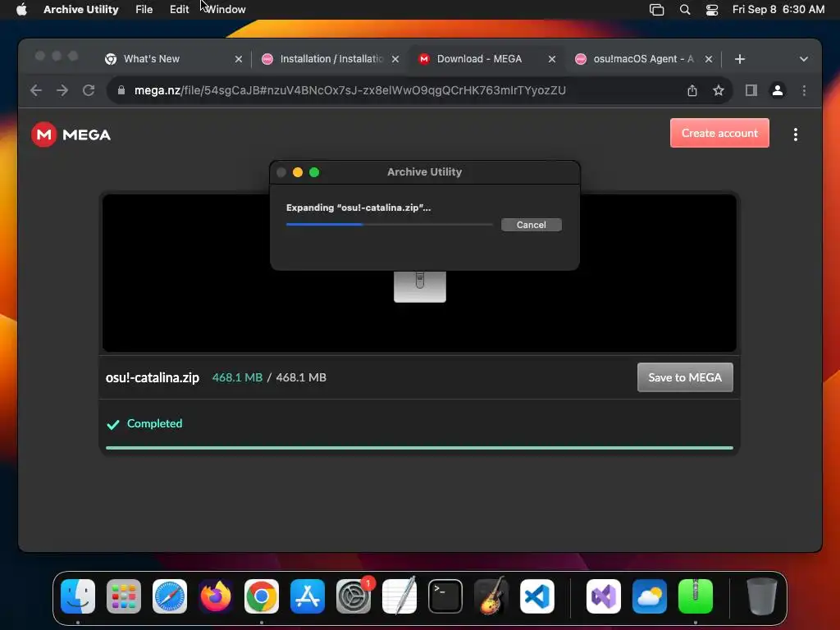Cancel expanding osu!-catalina.zip

[x=531, y=225]
